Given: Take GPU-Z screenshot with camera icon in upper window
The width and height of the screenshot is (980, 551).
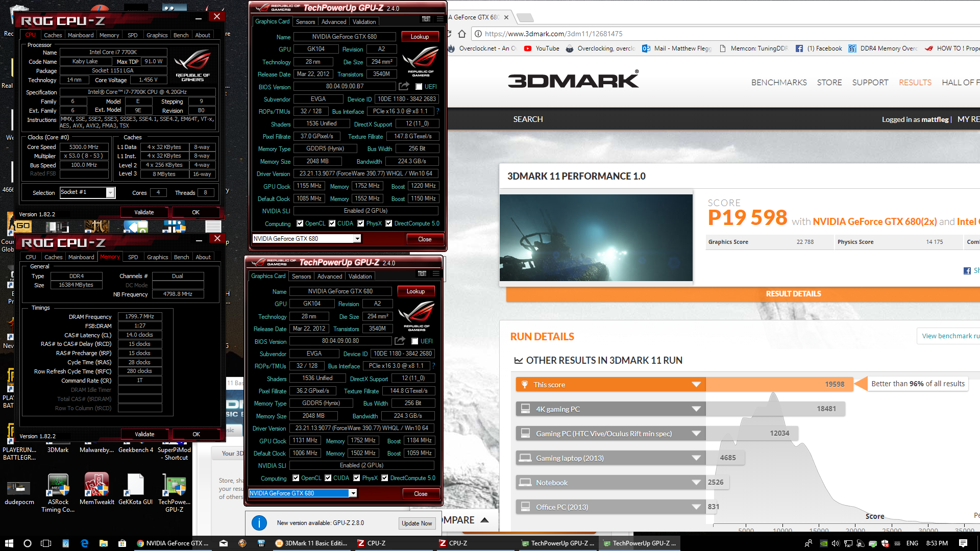Looking at the screenshot, I should pos(426,19).
